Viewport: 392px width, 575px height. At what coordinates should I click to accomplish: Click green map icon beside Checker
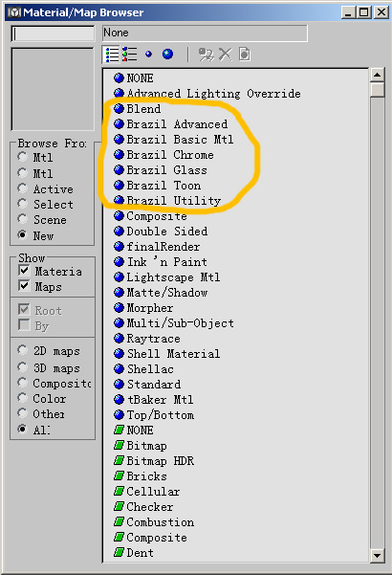(119, 506)
